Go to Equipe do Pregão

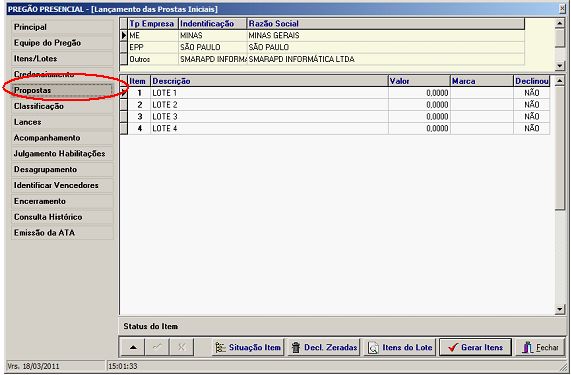click(x=62, y=43)
